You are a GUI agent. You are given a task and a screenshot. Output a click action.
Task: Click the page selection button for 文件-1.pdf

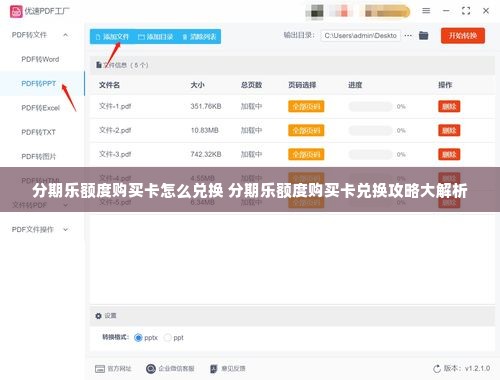306,106
